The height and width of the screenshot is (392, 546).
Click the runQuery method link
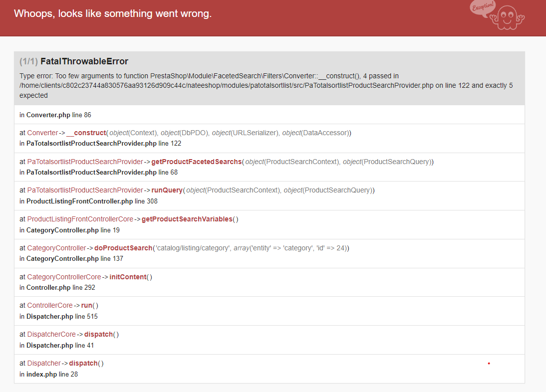pos(167,190)
